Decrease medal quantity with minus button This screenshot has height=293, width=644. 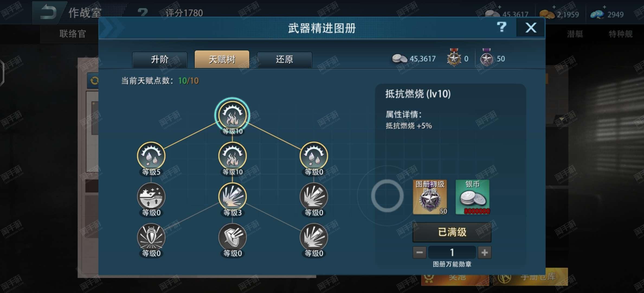(x=419, y=253)
